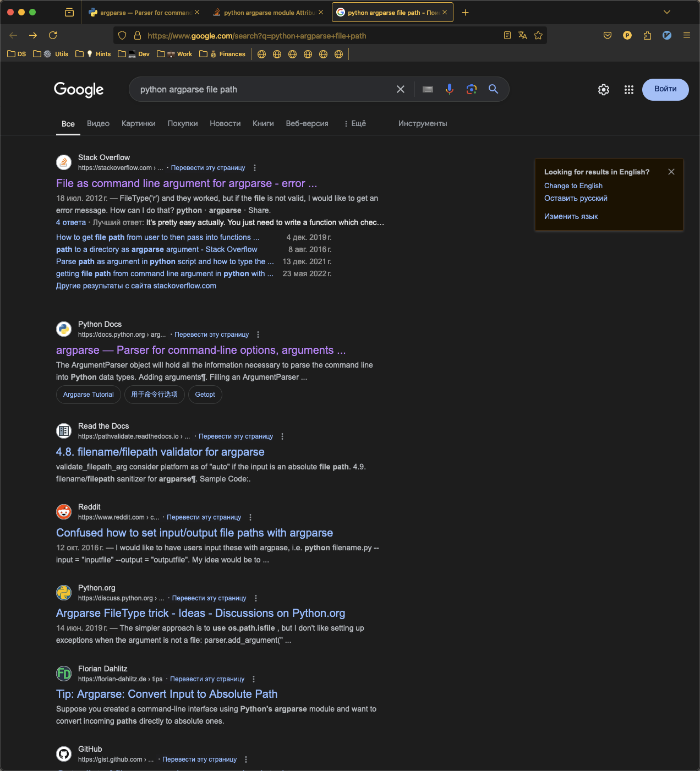This screenshot has height=771, width=700.
Task: Open the Google apps grid
Action: 629,90
